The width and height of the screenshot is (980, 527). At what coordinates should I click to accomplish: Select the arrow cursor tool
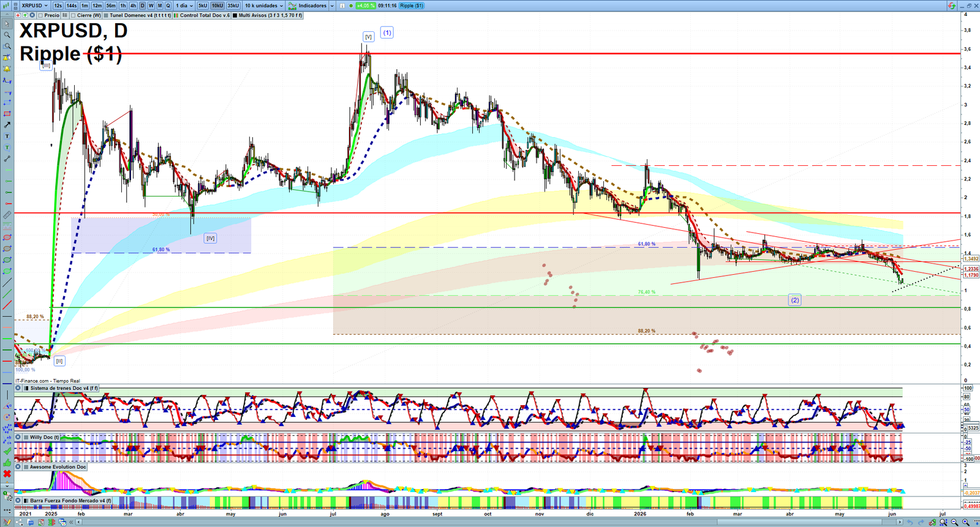pos(7,24)
